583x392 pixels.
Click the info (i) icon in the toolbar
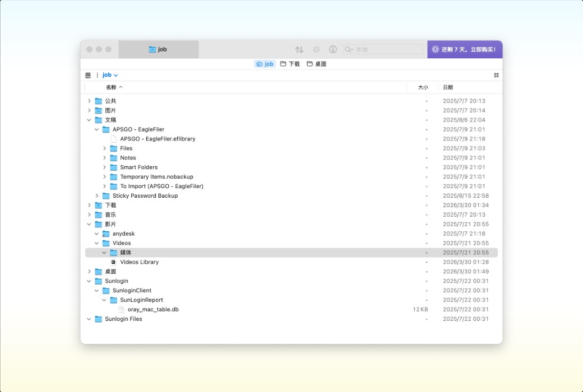point(333,49)
